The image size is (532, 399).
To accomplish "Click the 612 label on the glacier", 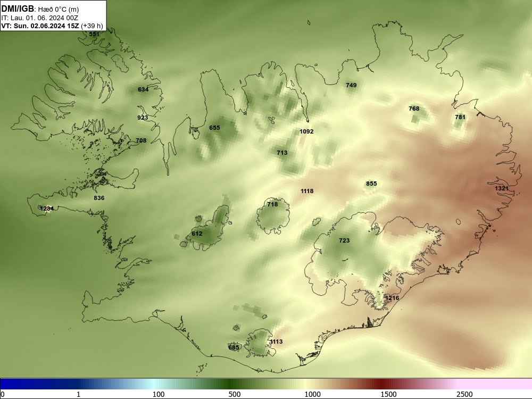I will tap(197, 234).
